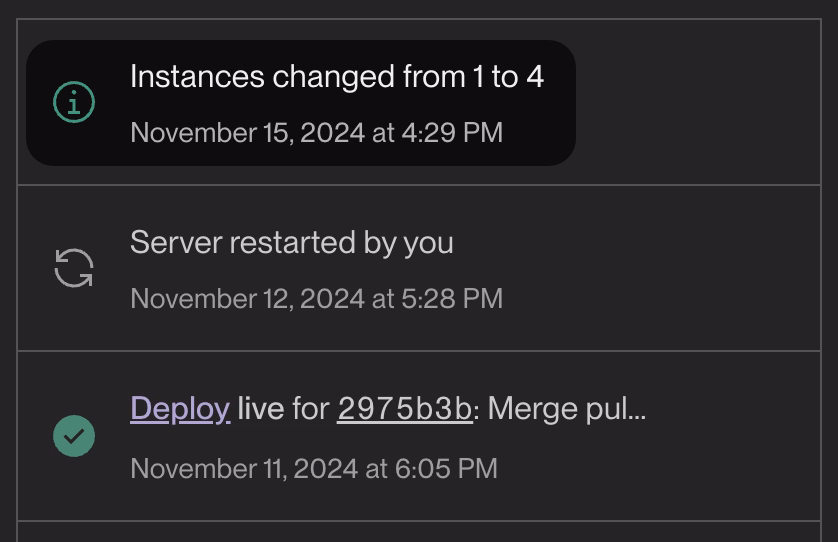838x542 pixels.
Task: Open the Deploy link
Action: point(180,409)
